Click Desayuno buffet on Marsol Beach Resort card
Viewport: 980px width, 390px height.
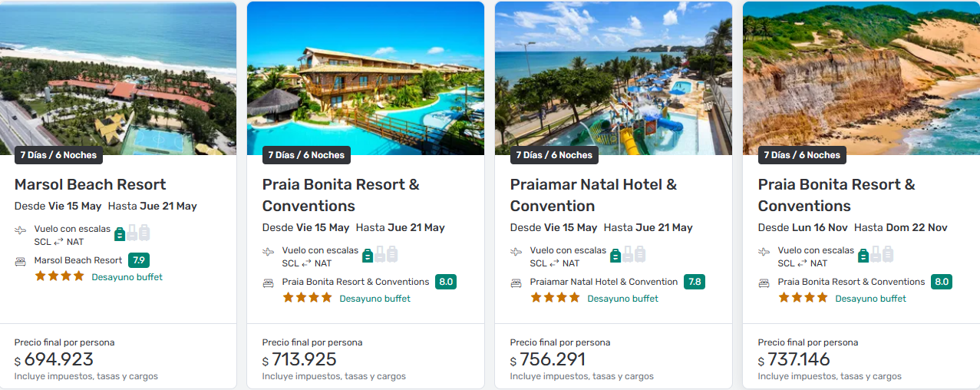coord(127,277)
